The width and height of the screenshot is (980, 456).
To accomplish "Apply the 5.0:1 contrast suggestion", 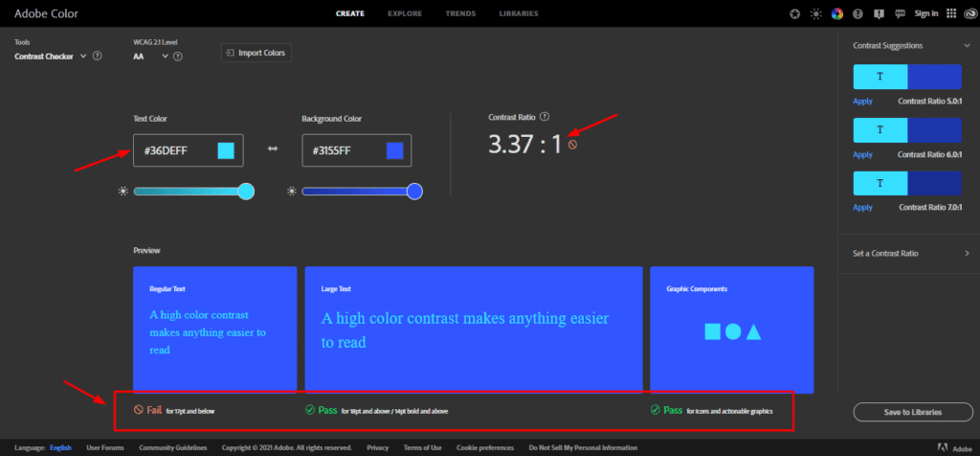I will pos(862,102).
